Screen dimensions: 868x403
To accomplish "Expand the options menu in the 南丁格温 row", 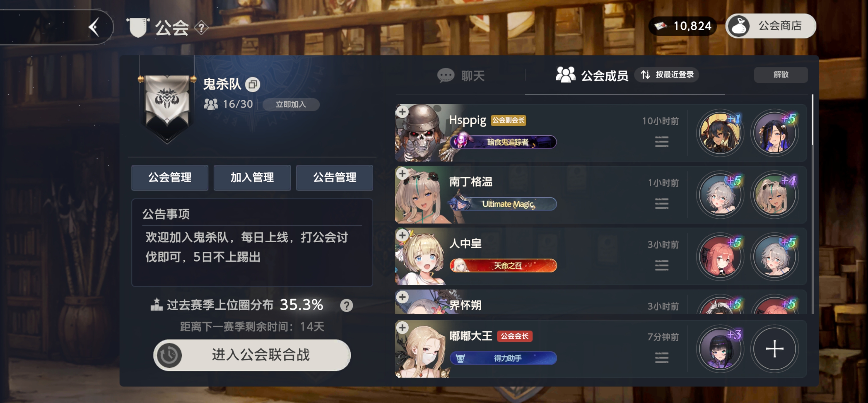I will (661, 204).
